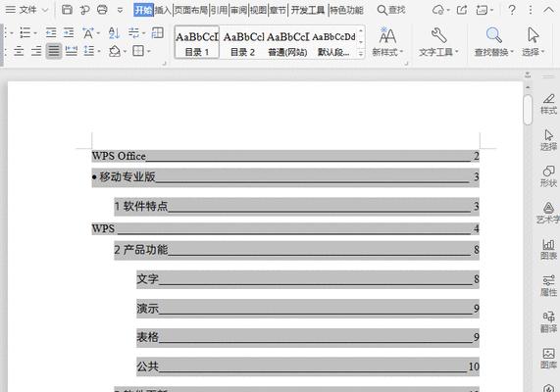The height and width of the screenshot is (392, 560).
Task: Click the sort A-Z icon
Action: (114, 33)
